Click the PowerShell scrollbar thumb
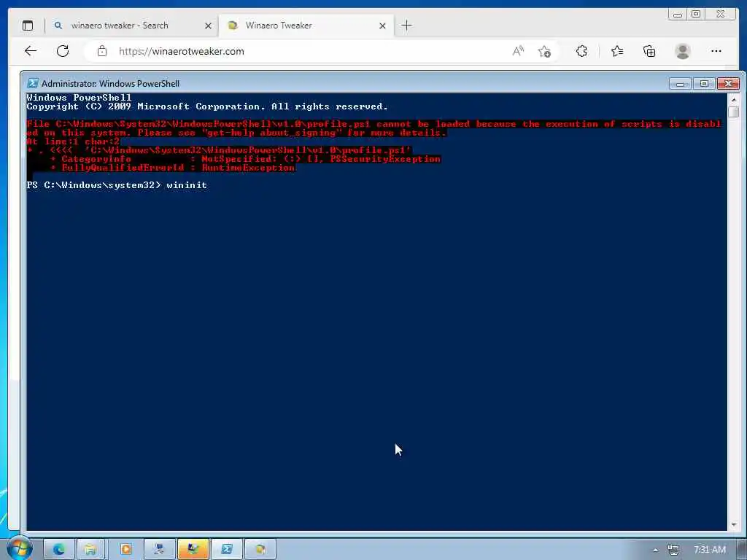Screen dimensions: 747x560 (734, 112)
